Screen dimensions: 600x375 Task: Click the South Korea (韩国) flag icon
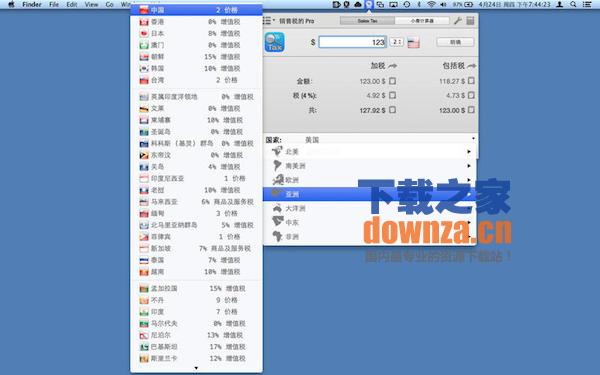tap(144, 68)
